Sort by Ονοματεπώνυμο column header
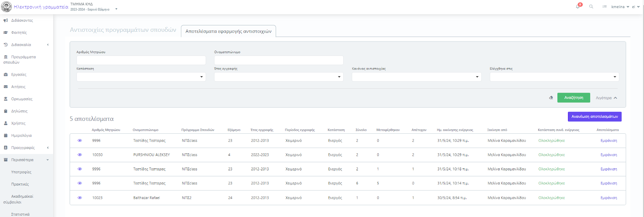This screenshot has height=217, width=644. point(146,130)
